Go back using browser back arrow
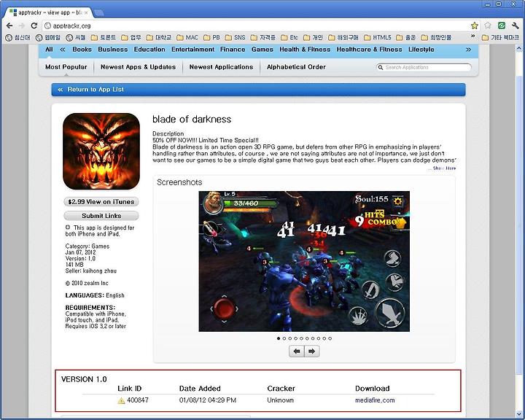 click(9, 26)
